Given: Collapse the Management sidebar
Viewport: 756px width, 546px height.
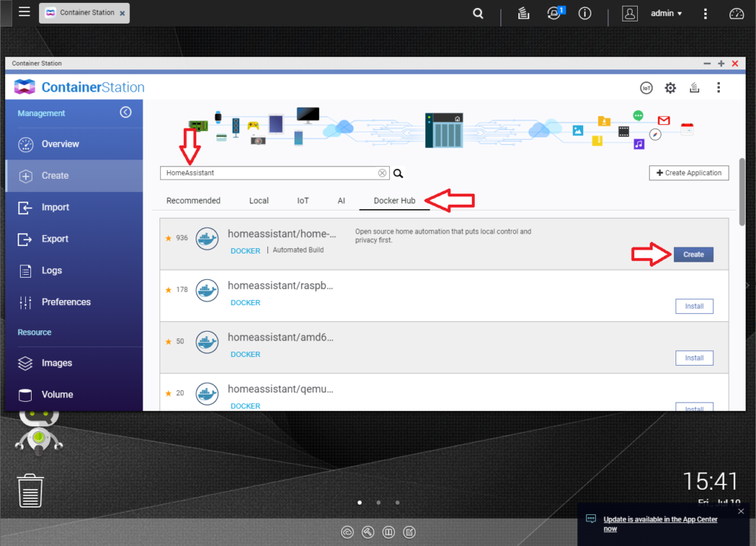Looking at the screenshot, I should click(x=126, y=112).
